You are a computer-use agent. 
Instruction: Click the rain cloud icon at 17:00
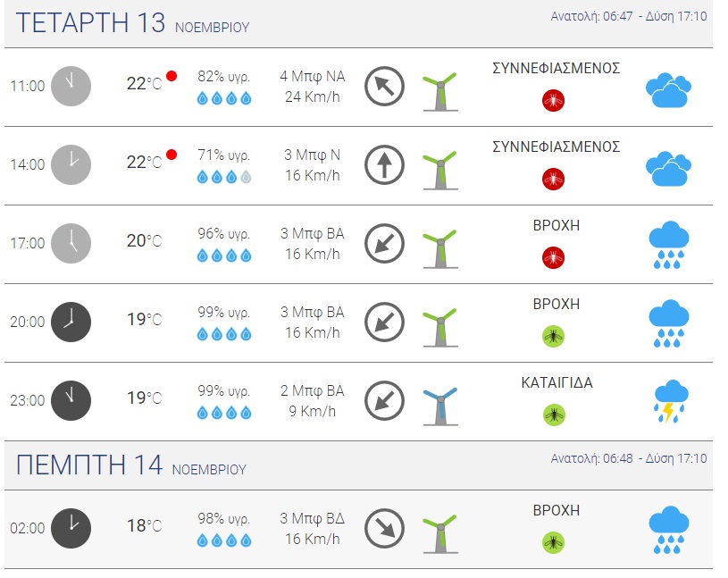(x=668, y=244)
